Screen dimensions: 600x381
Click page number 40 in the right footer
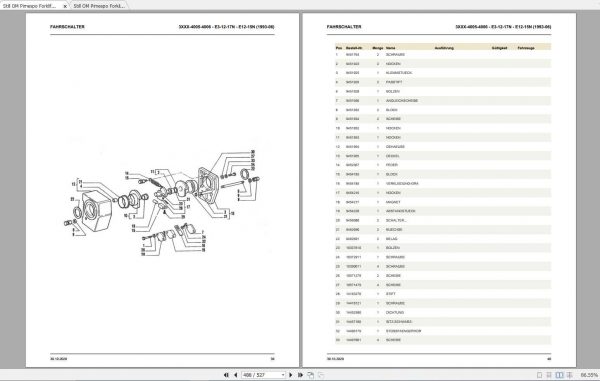click(x=549, y=359)
